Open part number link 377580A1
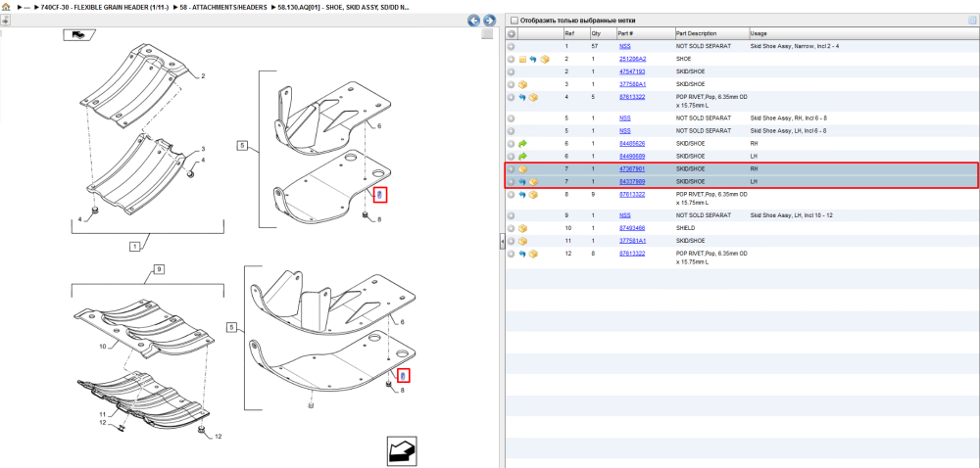 pyautogui.click(x=632, y=84)
